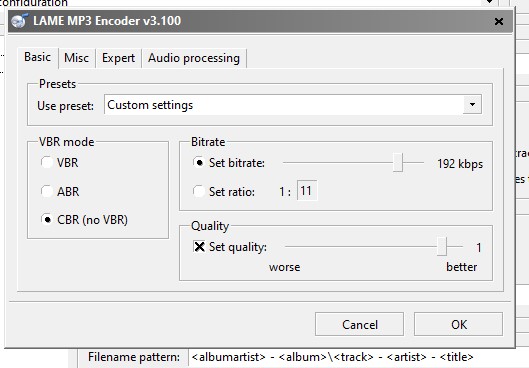Uncheck the Set quality checkbox

click(x=199, y=247)
